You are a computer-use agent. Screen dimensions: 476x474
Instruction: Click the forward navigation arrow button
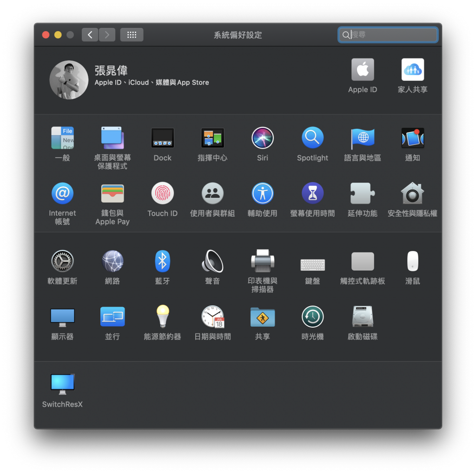107,35
